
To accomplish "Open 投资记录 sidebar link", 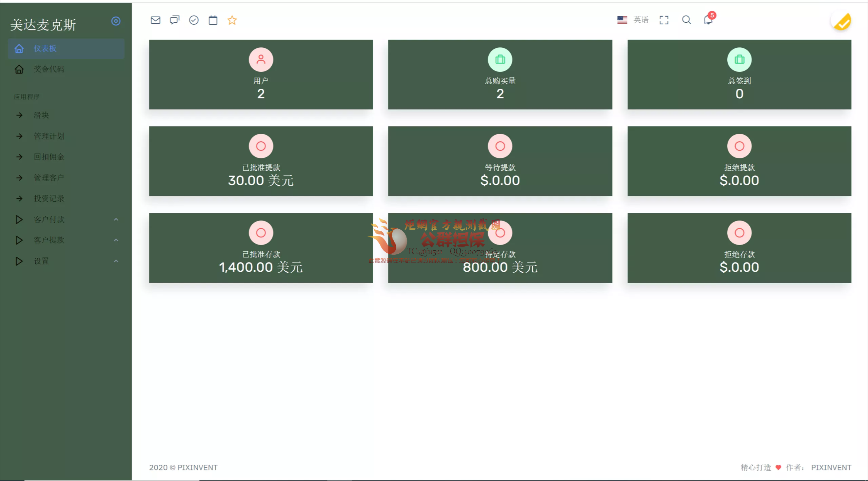I will tap(49, 198).
